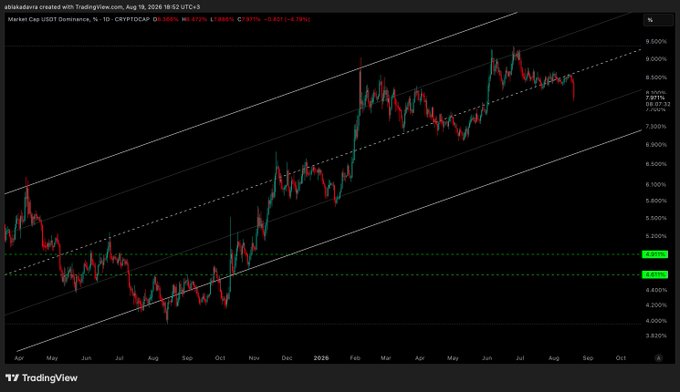680x392 pixels.
Task: Click the TradingView logo
Action: [42, 378]
